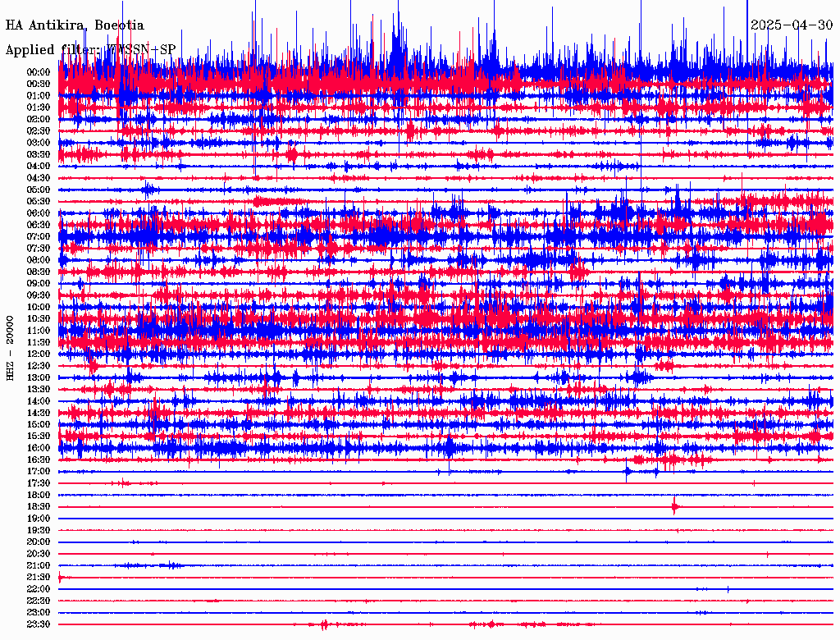840x640 pixels.
Task: Select the 01:00 time label
Action: pos(39,96)
